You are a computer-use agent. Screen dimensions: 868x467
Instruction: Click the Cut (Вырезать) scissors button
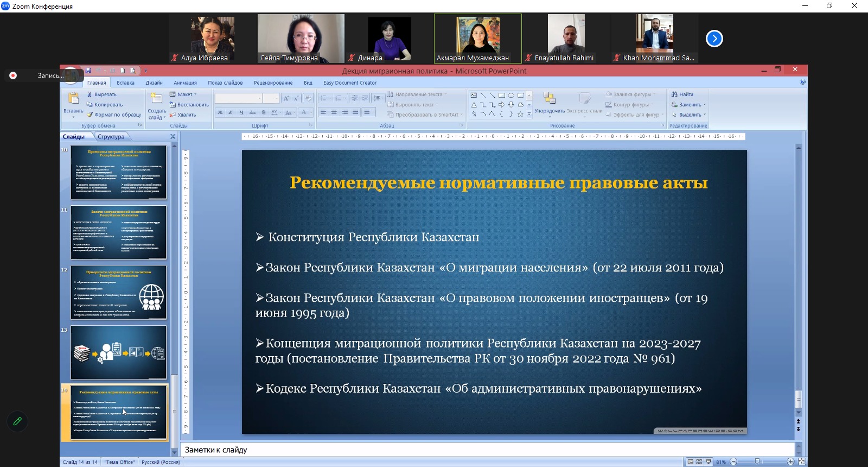[101, 94]
